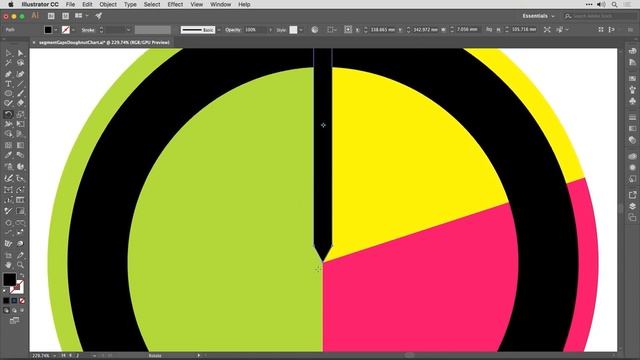The width and height of the screenshot is (640, 360).
Task: Click the Illustrator CC app menu
Action: point(40,4)
